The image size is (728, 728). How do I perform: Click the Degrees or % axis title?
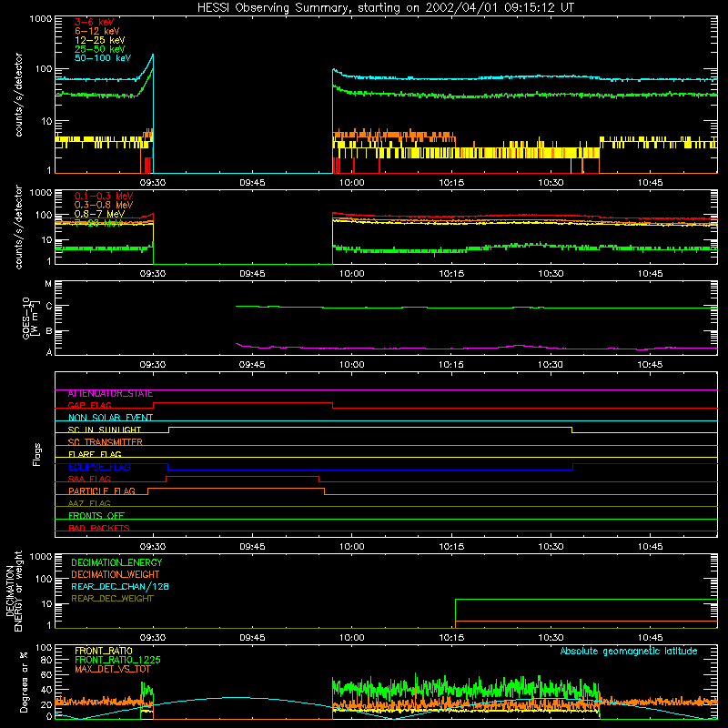(24, 682)
